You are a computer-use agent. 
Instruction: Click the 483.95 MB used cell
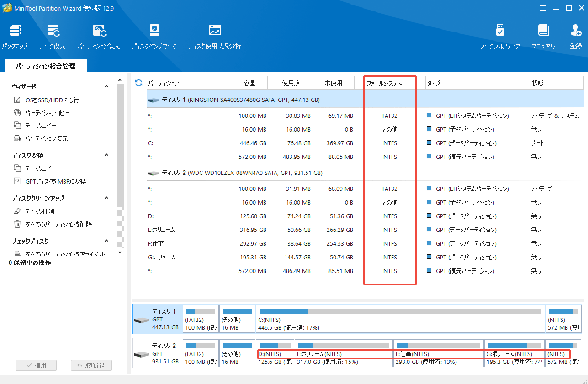pyautogui.click(x=296, y=157)
